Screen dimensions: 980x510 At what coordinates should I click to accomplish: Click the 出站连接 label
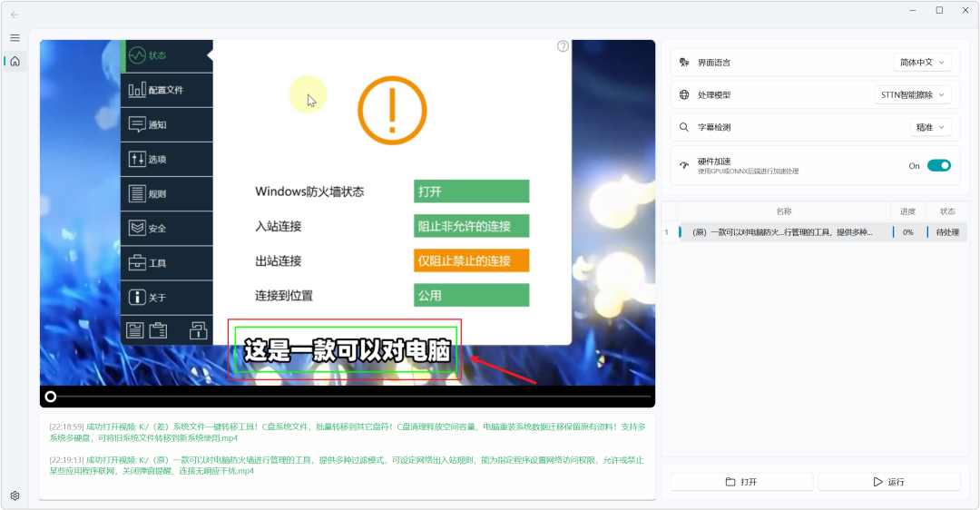pyautogui.click(x=279, y=260)
